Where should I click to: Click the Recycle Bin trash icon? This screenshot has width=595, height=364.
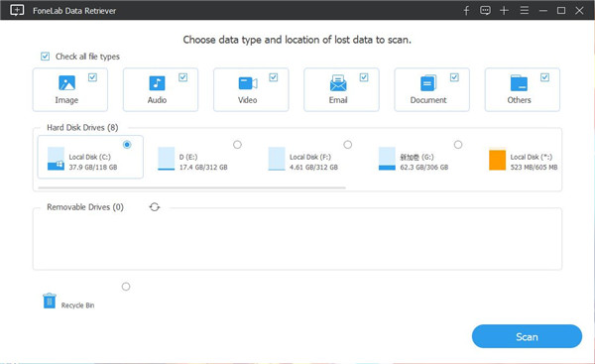50,301
